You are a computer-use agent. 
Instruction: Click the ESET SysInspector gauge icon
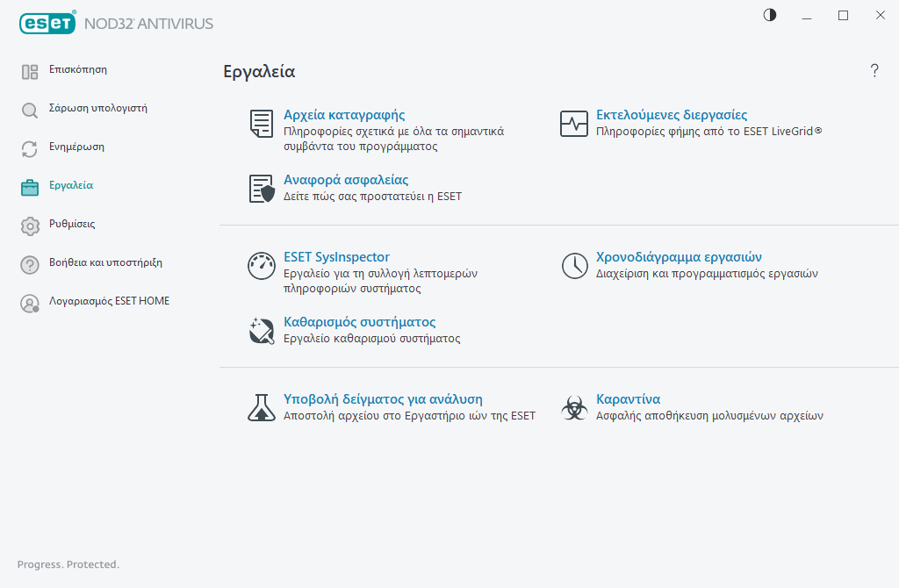coord(262,266)
